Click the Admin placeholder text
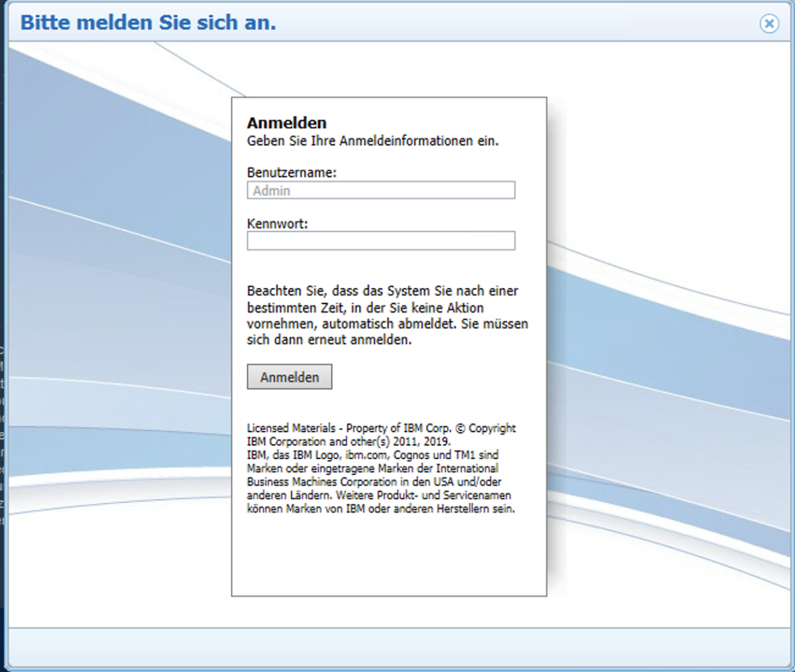This screenshot has height=672, width=795. (271, 191)
